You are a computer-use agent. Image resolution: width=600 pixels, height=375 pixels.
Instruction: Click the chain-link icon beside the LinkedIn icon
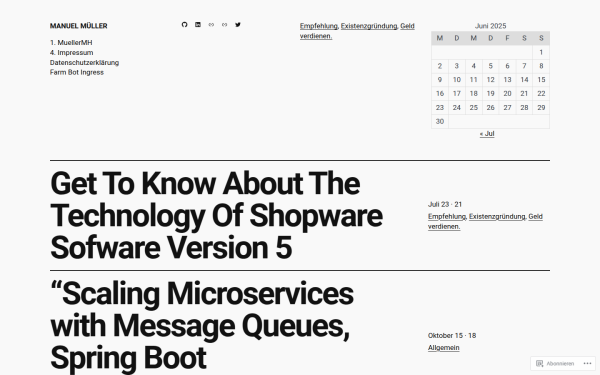click(x=211, y=24)
